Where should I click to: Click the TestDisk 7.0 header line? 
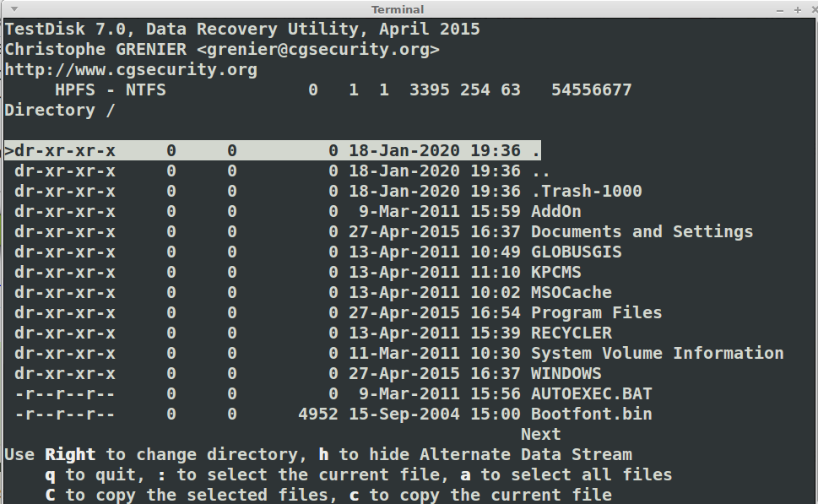(242, 30)
